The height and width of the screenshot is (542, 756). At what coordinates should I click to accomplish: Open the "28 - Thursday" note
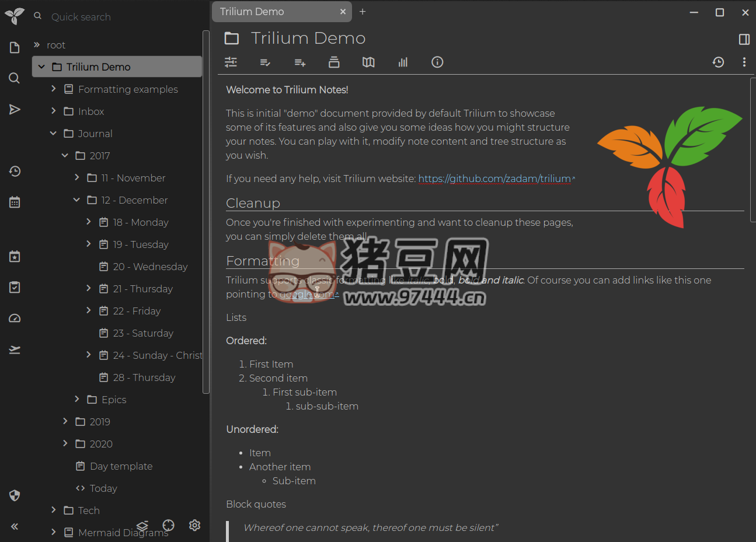tap(144, 377)
